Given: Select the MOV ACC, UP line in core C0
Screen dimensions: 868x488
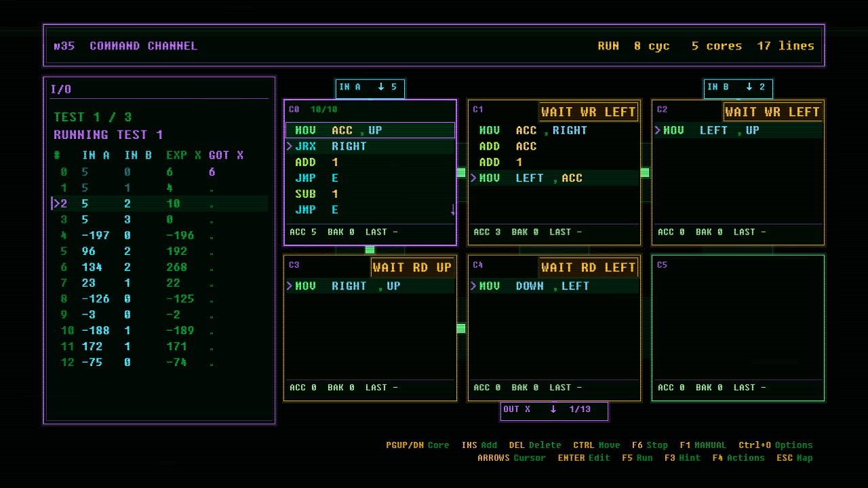Looking at the screenshot, I should (x=370, y=130).
